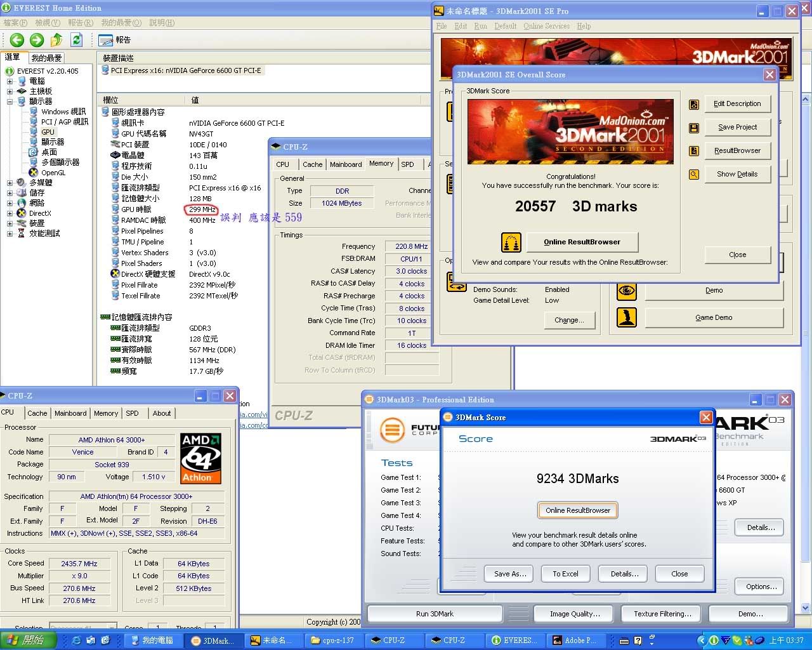Click the eye icon beside Demo button
The height and width of the screenshot is (650, 812).
(627, 291)
